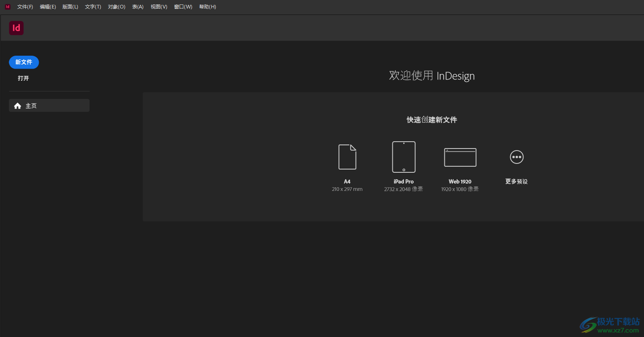The height and width of the screenshot is (337, 644).
Task: Click the 1920 x 1080 像素 size text
Action: pyautogui.click(x=460, y=189)
